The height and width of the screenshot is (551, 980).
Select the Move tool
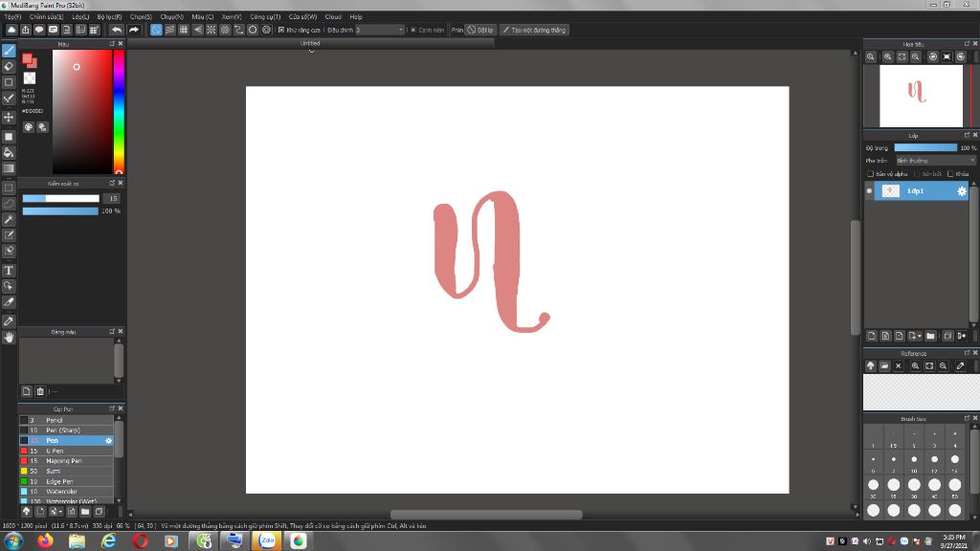tap(9, 117)
